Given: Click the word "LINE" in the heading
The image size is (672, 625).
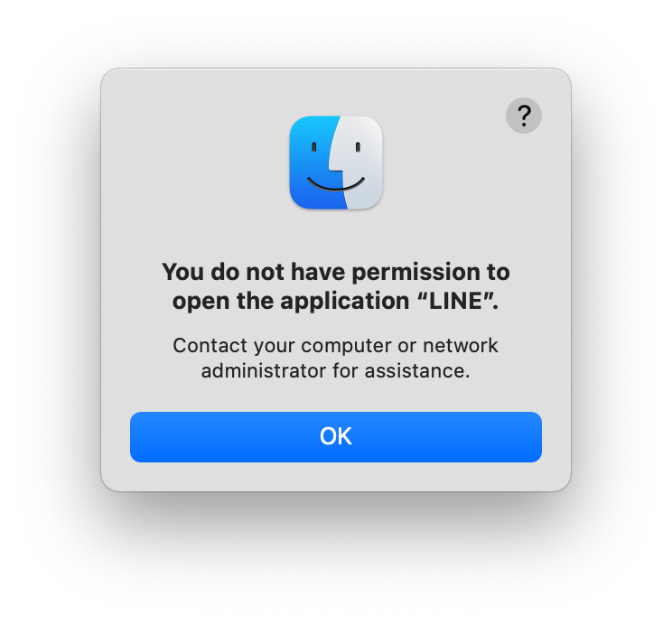Looking at the screenshot, I should (456, 301).
